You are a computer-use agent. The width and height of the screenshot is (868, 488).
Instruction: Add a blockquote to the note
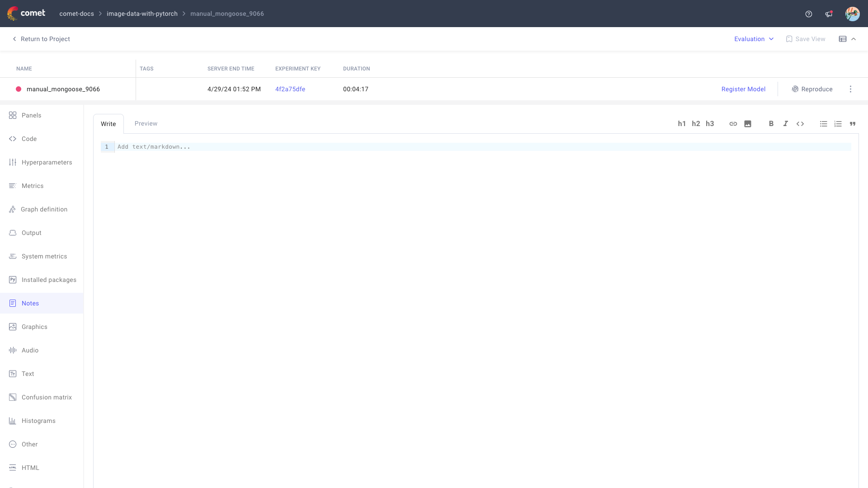tap(853, 123)
